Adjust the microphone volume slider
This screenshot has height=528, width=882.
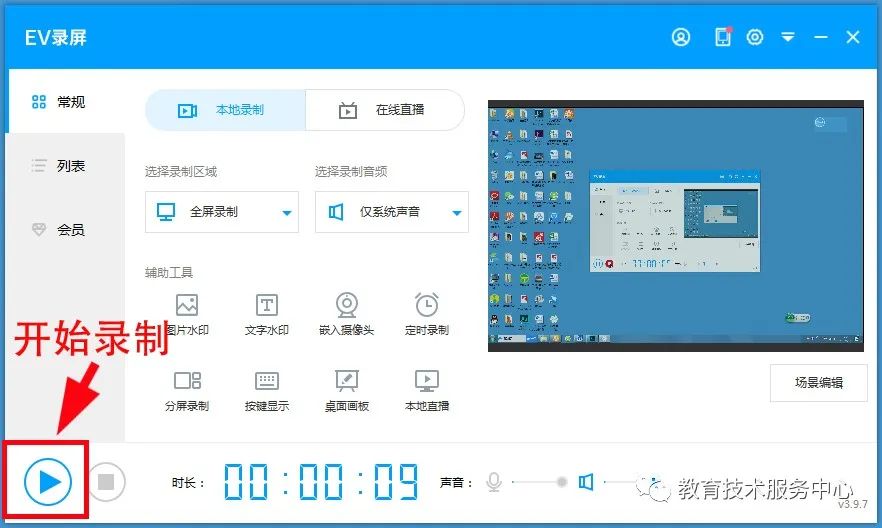coord(539,482)
